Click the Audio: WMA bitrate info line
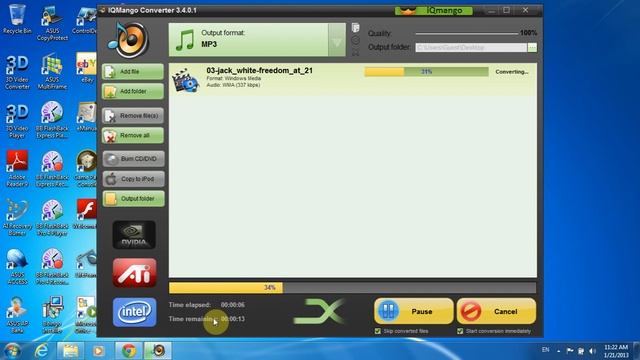Viewport: 640px width, 360px height. pyautogui.click(x=233, y=85)
